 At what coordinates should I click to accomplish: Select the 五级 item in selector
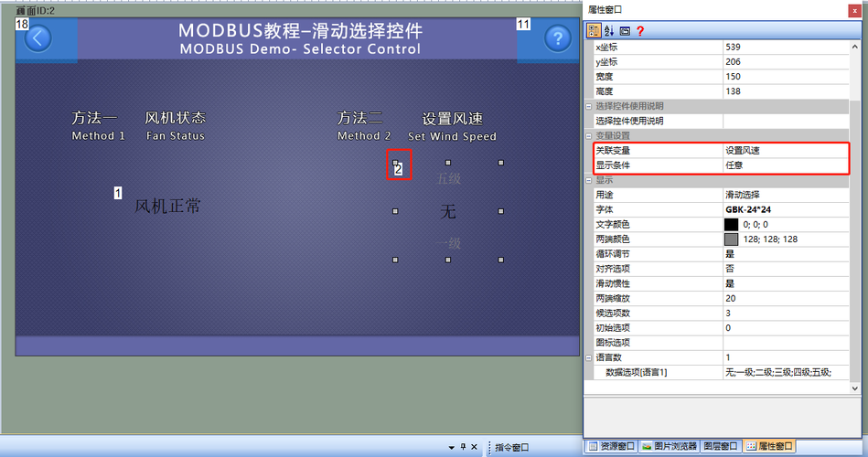tap(449, 179)
